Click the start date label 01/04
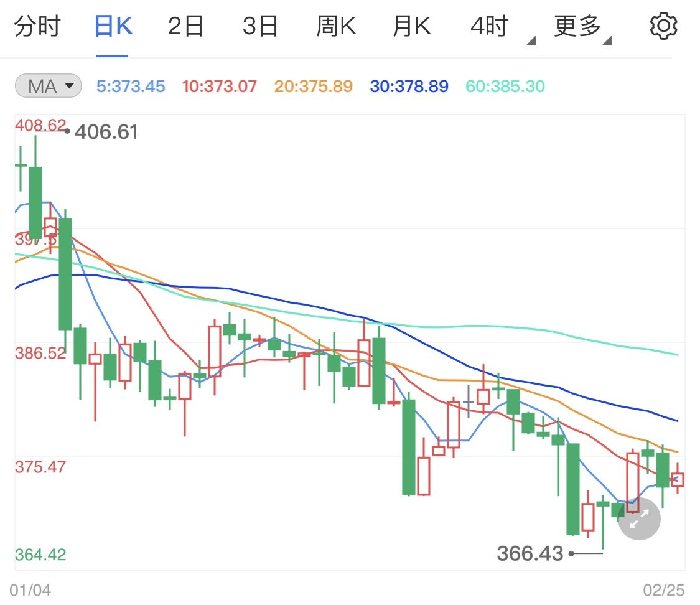 (x=30, y=590)
